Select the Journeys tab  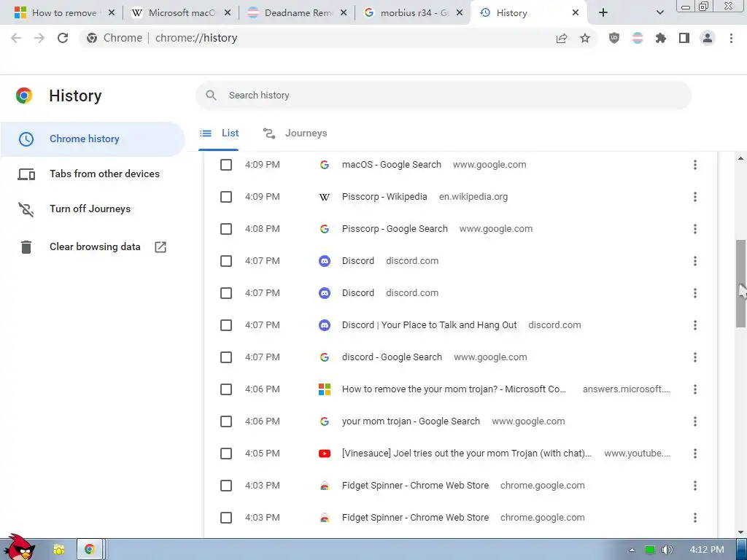295,133
